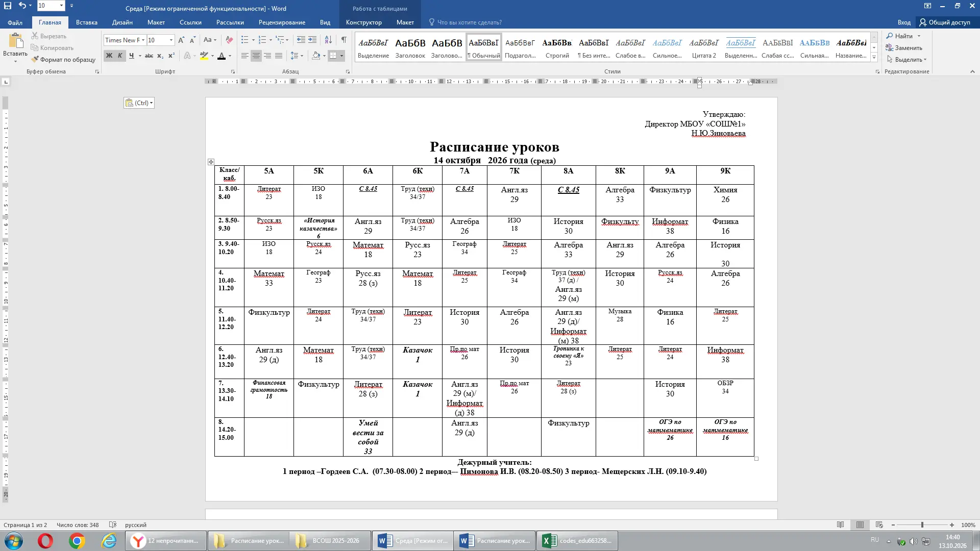Toggle Underline formatting
The image size is (980, 551).
tap(132, 56)
